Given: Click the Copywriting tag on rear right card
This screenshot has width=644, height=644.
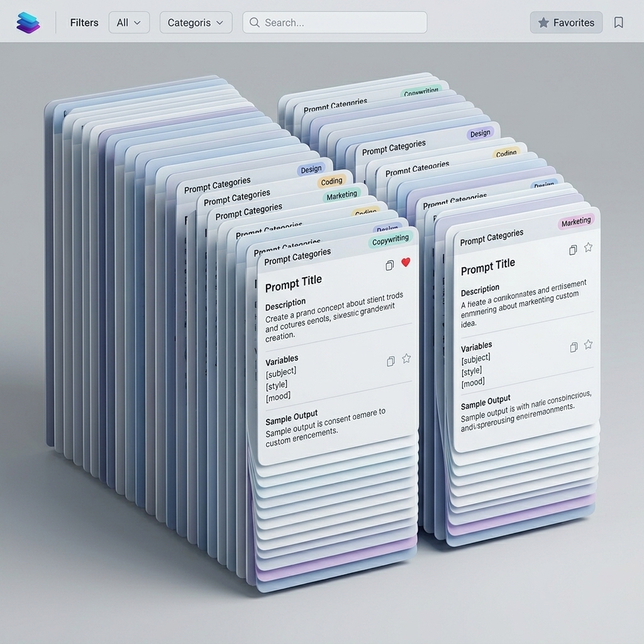Looking at the screenshot, I should pyautogui.click(x=421, y=91).
